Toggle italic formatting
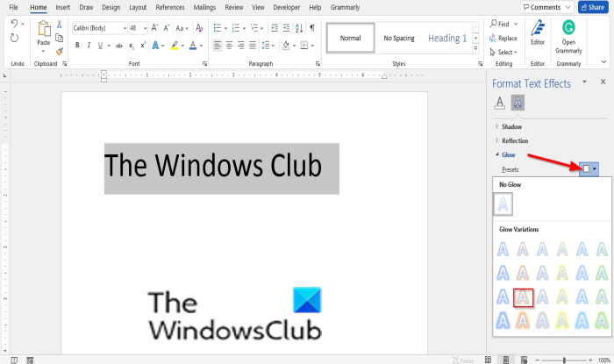 pyautogui.click(x=89, y=46)
